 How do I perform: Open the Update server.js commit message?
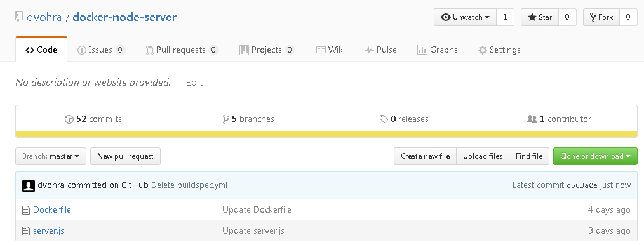253,230
